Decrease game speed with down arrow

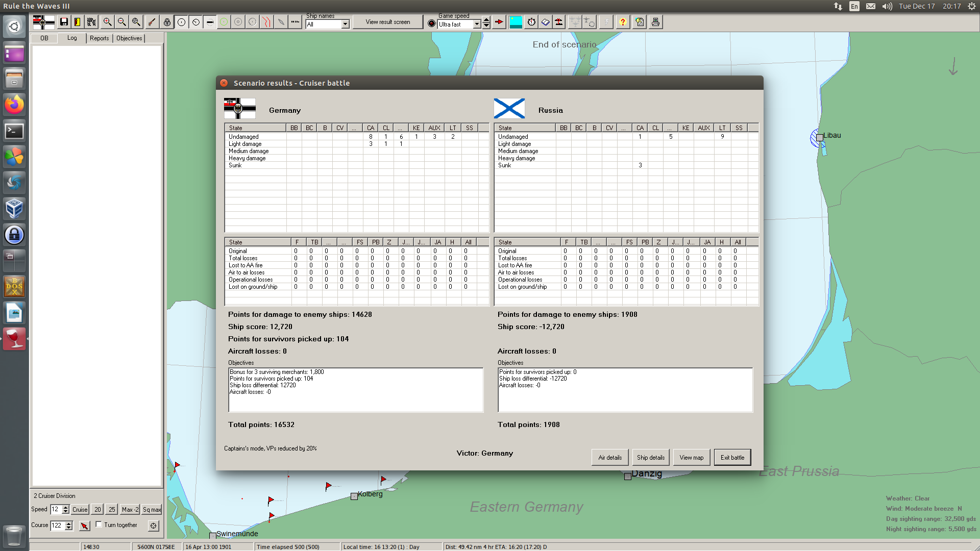point(486,26)
